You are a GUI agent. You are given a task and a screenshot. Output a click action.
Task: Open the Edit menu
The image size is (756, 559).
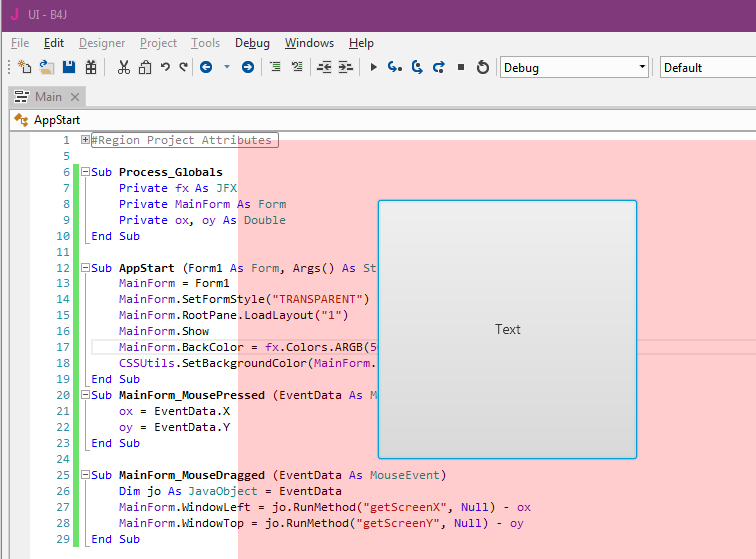53,43
